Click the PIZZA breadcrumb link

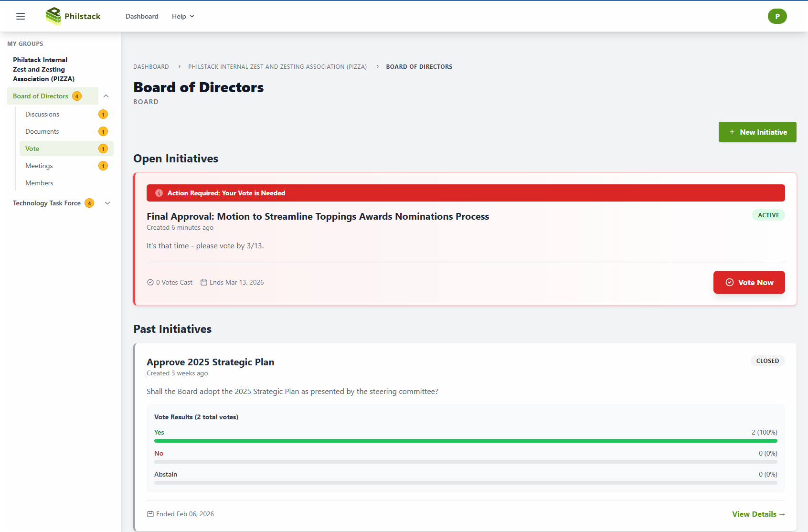(x=277, y=66)
